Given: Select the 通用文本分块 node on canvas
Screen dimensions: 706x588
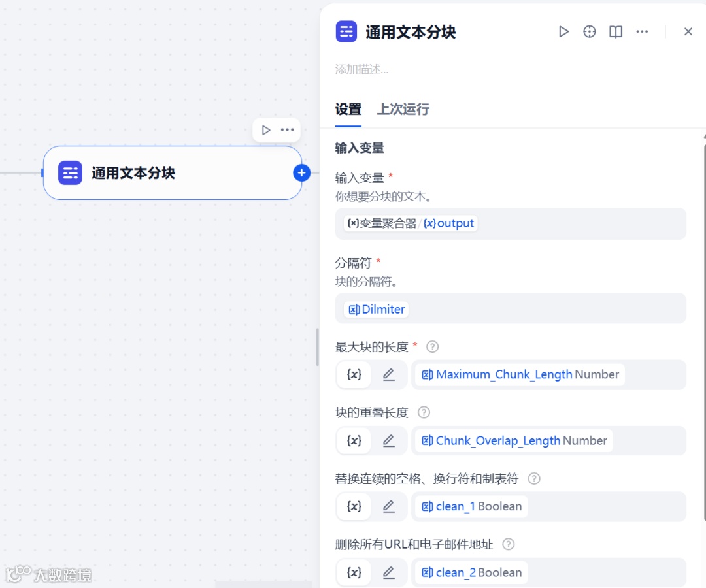Looking at the screenshot, I should (x=173, y=172).
